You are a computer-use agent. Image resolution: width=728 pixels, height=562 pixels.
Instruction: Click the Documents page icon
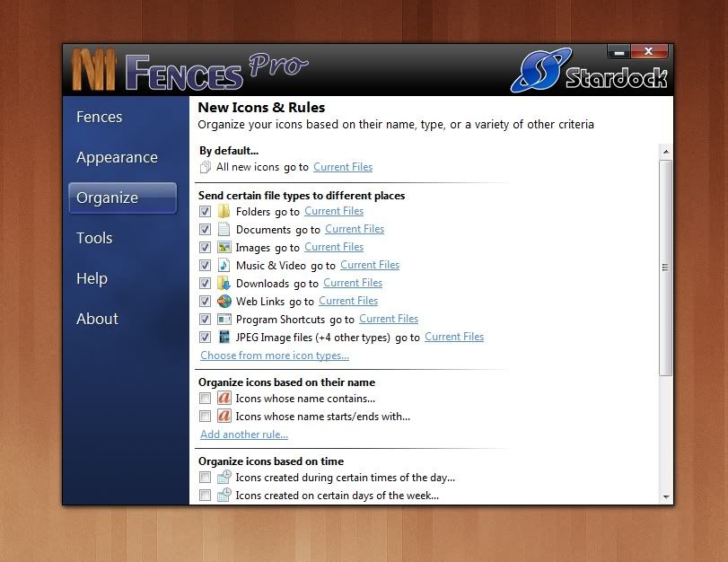pos(224,230)
